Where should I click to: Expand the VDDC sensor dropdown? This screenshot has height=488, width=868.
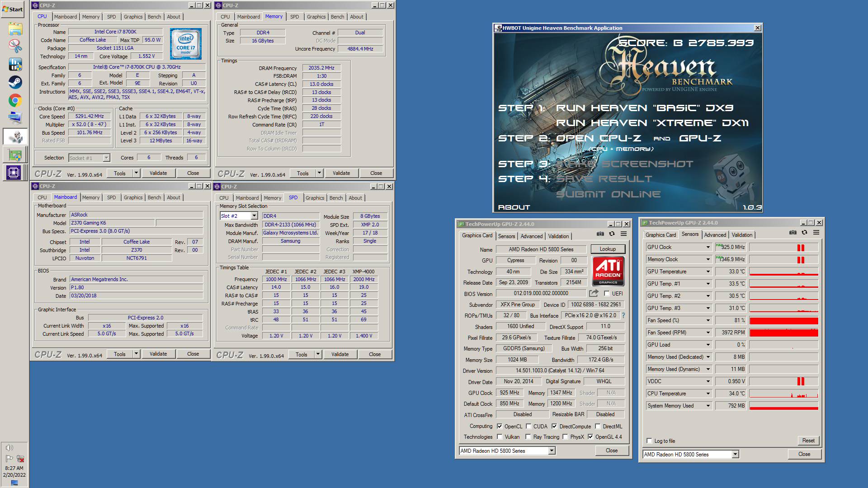click(708, 381)
